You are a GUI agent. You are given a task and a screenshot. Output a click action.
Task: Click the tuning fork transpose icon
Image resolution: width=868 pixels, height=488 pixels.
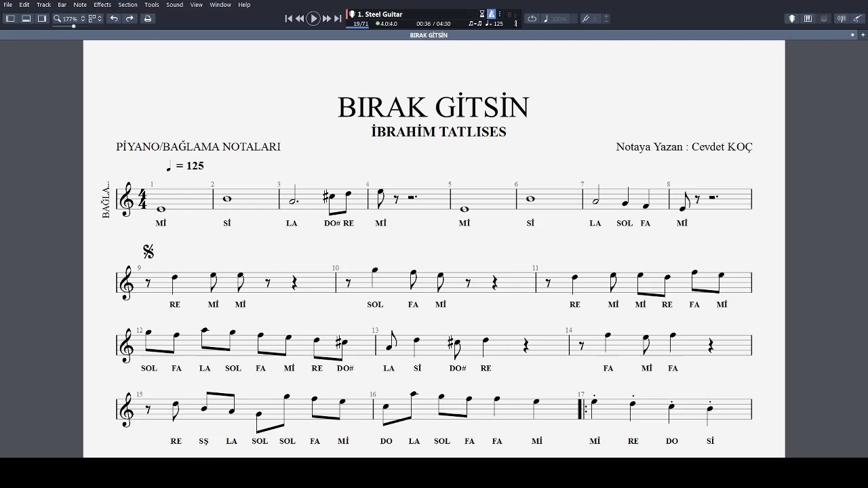pyautogui.click(x=586, y=19)
